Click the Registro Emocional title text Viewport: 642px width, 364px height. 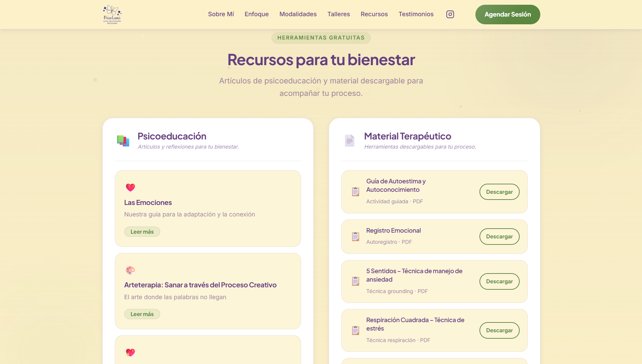pyautogui.click(x=394, y=231)
